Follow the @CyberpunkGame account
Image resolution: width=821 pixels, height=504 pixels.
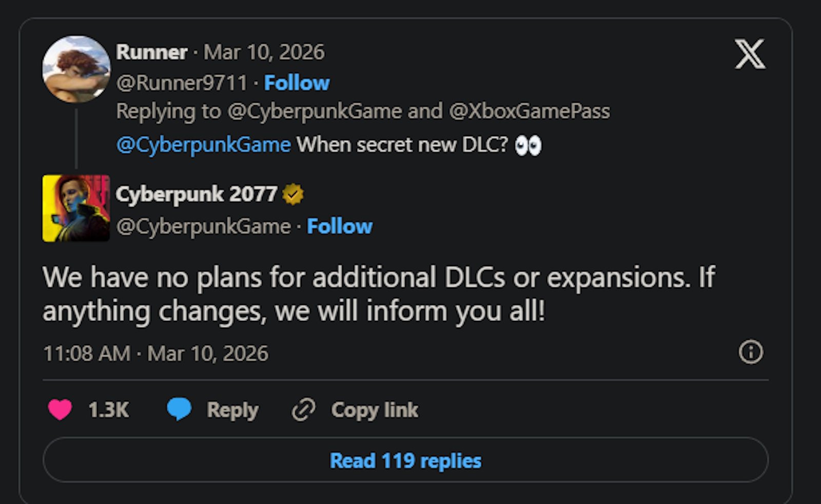pos(340,225)
